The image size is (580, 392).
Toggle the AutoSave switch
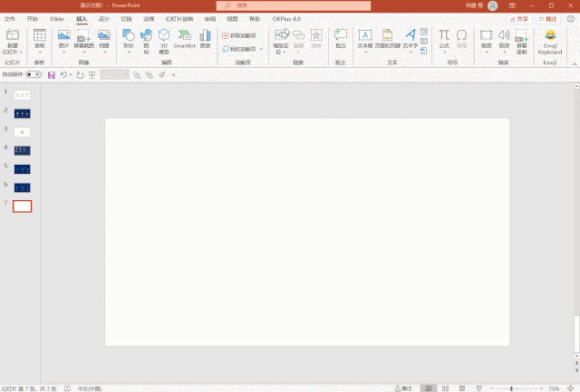click(34, 74)
